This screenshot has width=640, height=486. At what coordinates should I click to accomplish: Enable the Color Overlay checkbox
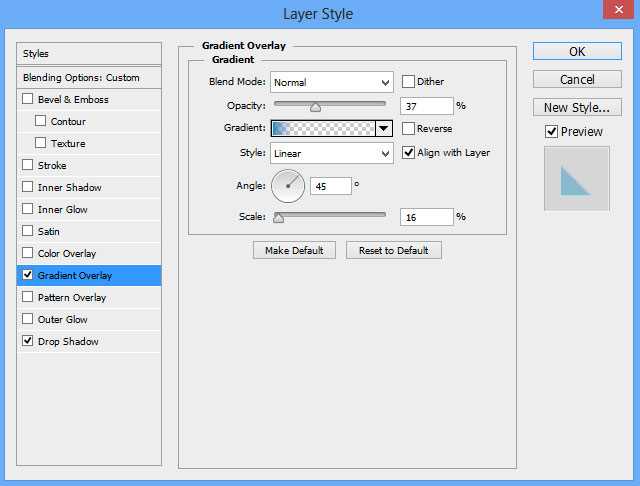27,253
